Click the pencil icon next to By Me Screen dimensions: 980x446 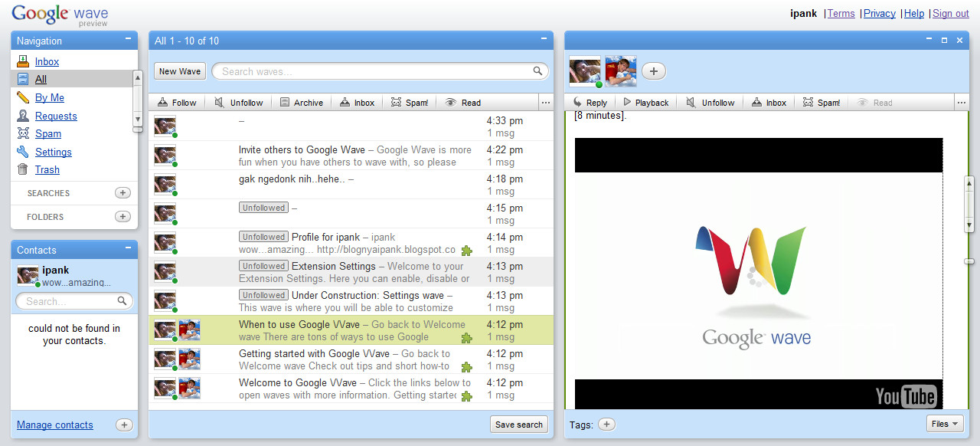tap(23, 97)
